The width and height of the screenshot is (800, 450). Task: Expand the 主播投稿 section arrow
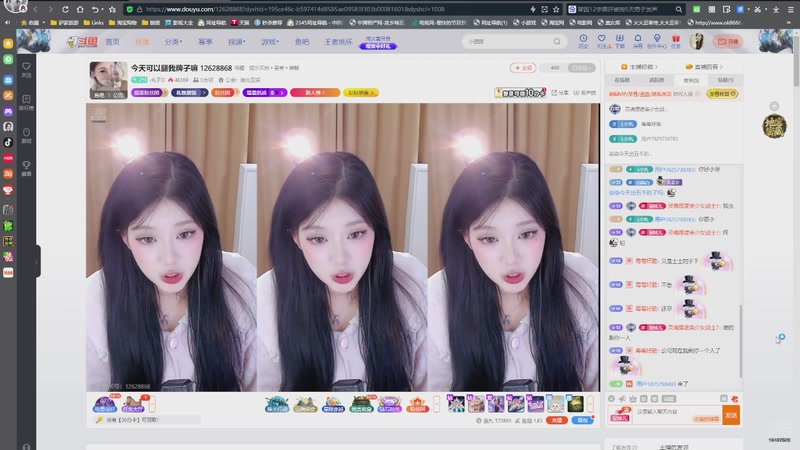click(x=656, y=67)
